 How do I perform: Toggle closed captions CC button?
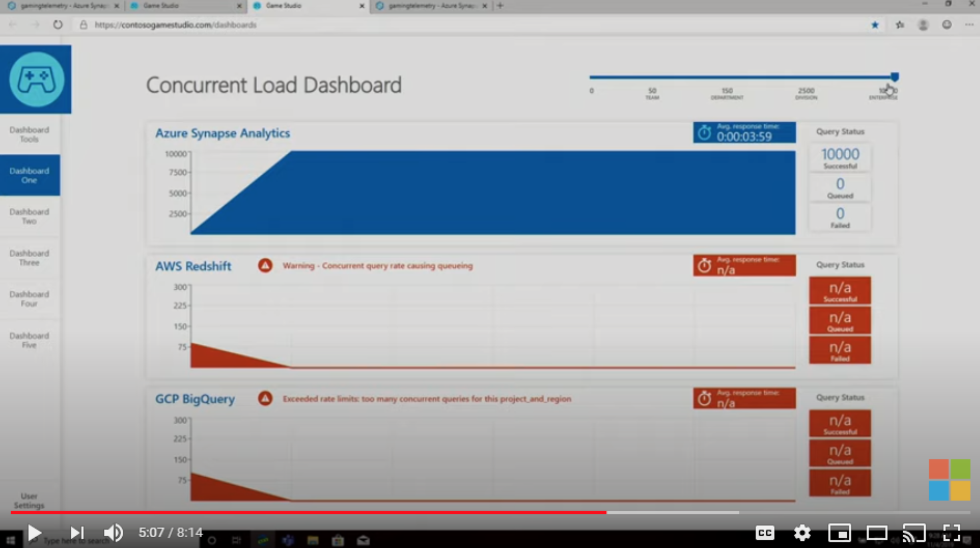[764, 533]
